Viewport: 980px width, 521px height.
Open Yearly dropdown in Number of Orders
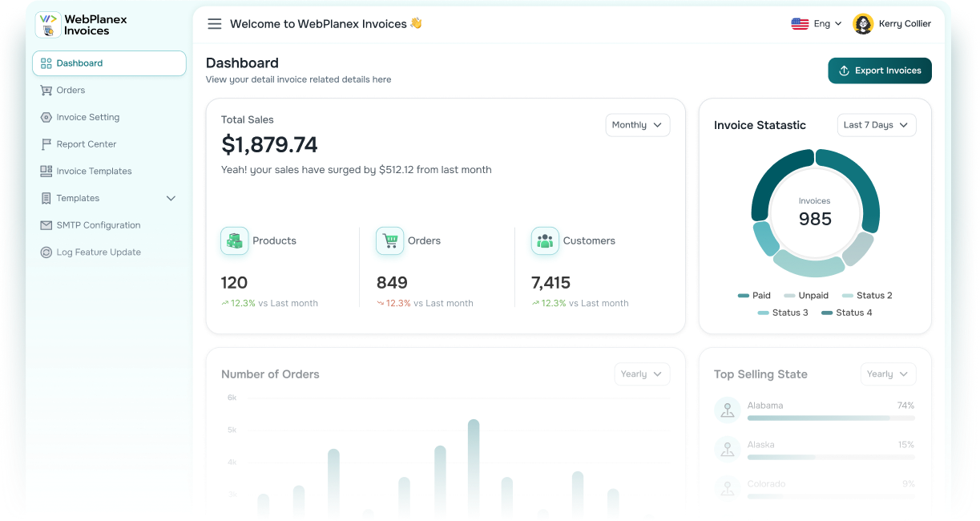tap(642, 374)
